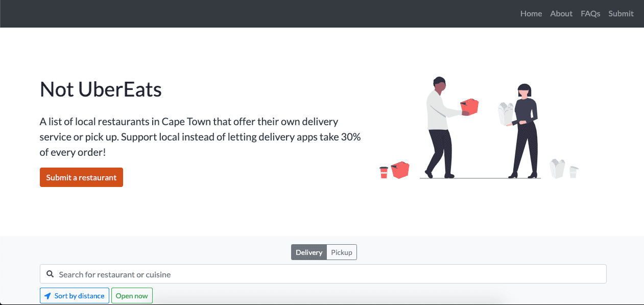Image resolution: width=644 pixels, height=305 pixels.
Task: Click the location arrow icon beside Sort by distance
Action: click(47, 296)
